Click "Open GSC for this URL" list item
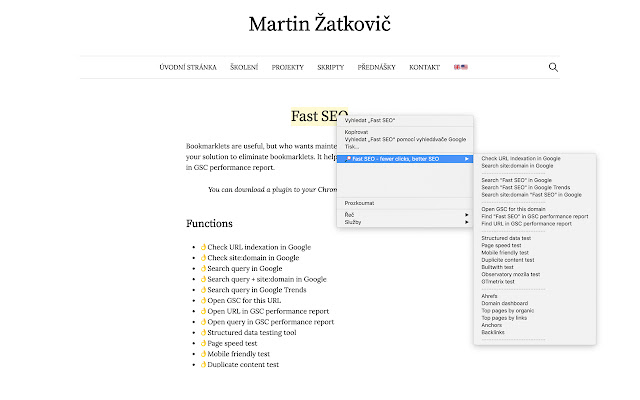The image size is (640, 400). (244, 300)
